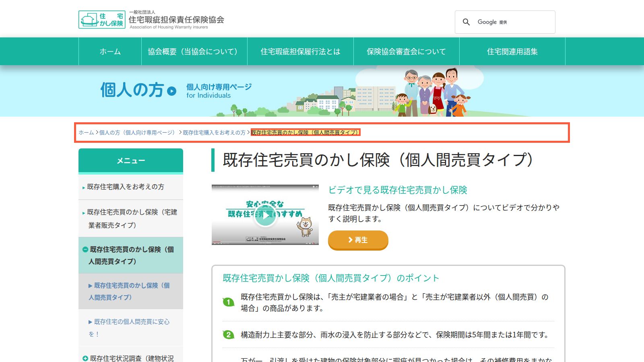The height and width of the screenshot is (362, 644).
Task: Click the 住宅かし保険 association logo
Action: (151, 20)
